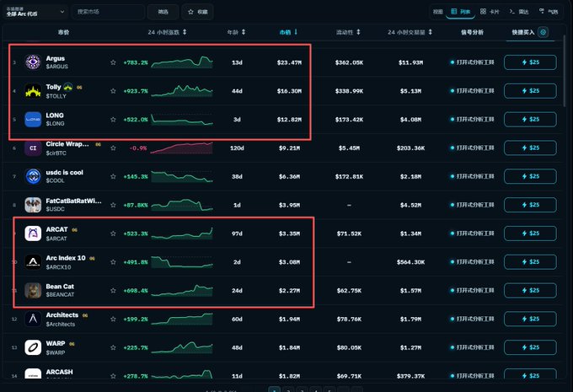Click the ARCASH token logo

[33, 374]
